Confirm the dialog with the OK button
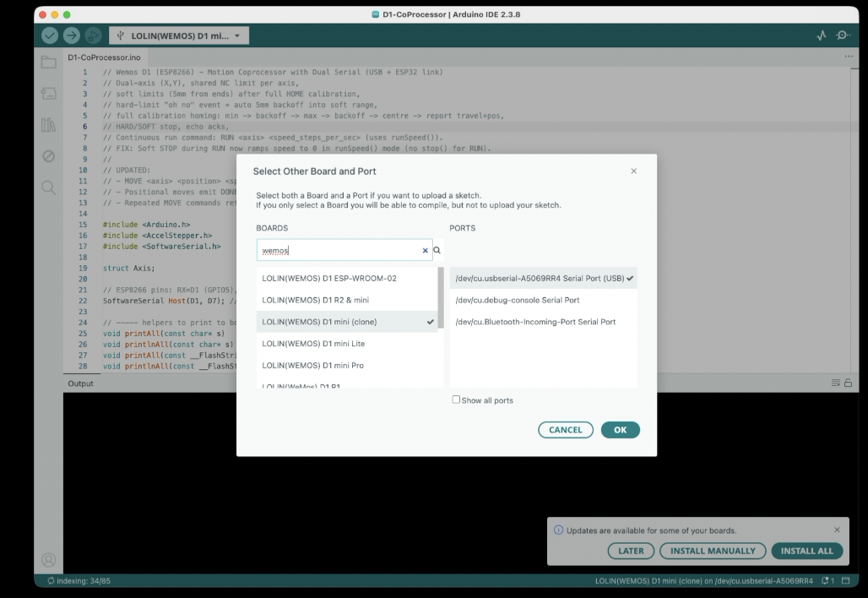 click(x=620, y=430)
